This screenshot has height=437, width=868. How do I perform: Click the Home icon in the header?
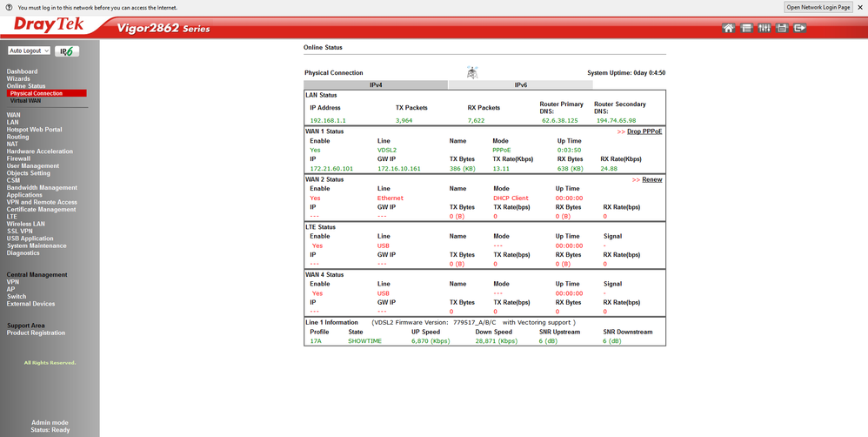click(728, 29)
